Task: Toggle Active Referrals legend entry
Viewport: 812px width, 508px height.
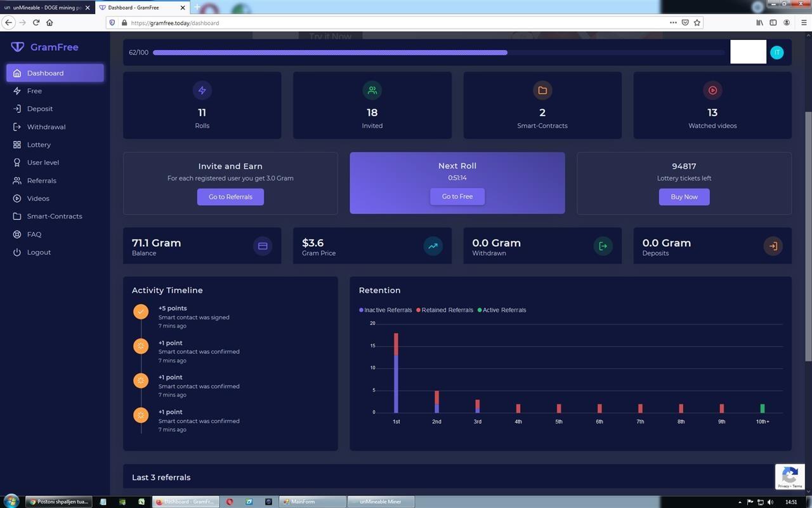Action: click(x=502, y=310)
